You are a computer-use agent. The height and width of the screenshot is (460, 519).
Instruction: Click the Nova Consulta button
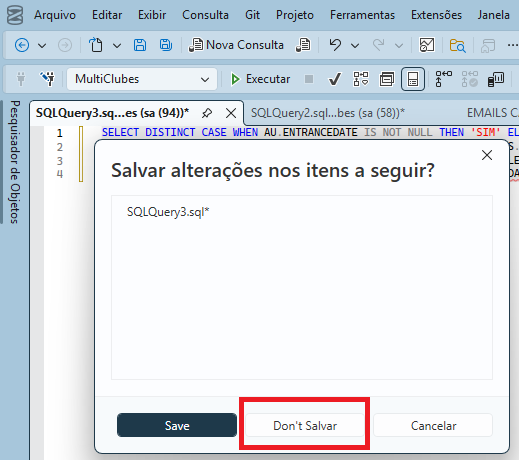pyautogui.click(x=236, y=45)
